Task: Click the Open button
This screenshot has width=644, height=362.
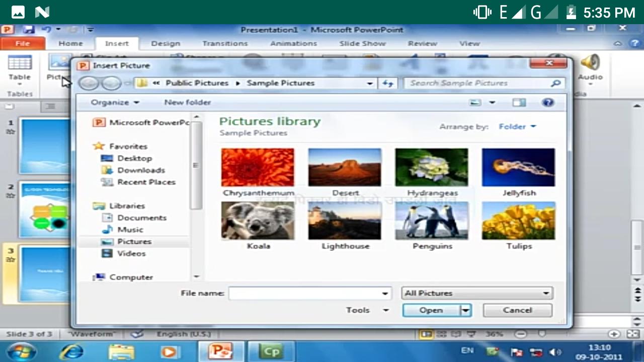Action: (431, 310)
